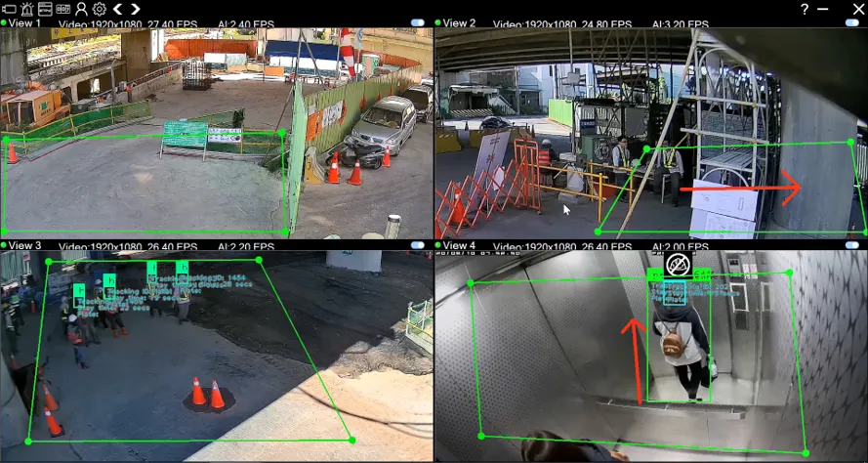Screen dimensions: 868x463
Task: Click the no-entry alert icon in View 4
Action: pyautogui.click(x=678, y=263)
